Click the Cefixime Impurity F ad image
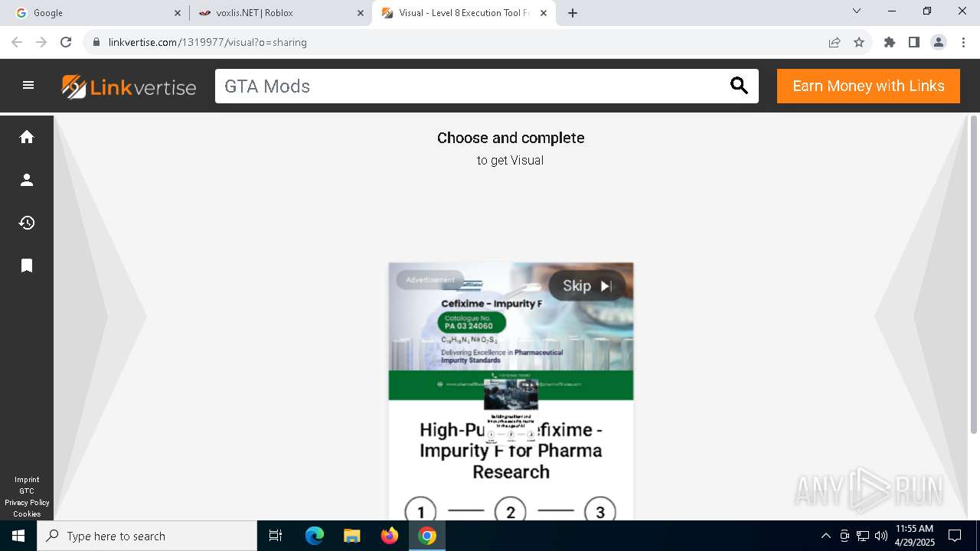The image size is (980, 551). (x=511, y=331)
